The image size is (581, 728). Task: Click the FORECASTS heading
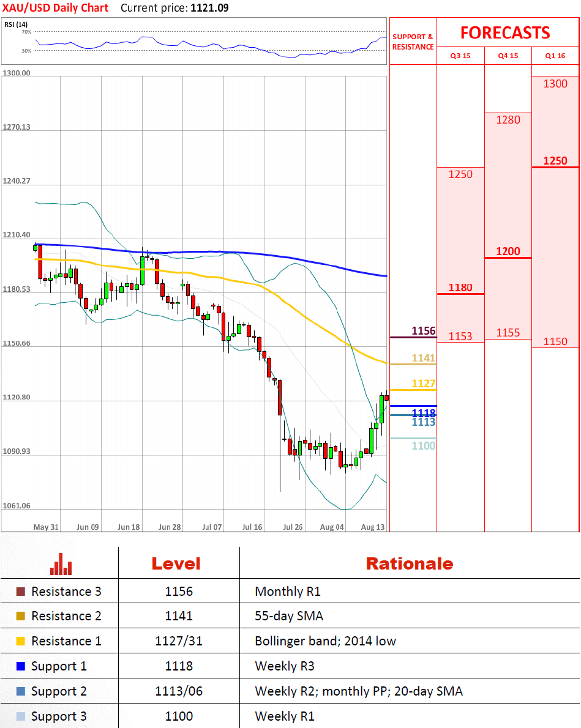pos(505,33)
